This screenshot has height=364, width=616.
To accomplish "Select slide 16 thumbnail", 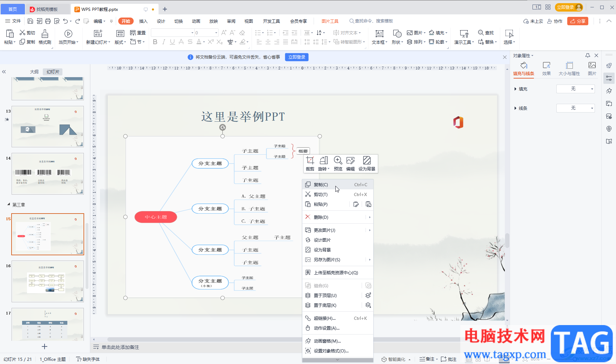I will (x=48, y=281).
